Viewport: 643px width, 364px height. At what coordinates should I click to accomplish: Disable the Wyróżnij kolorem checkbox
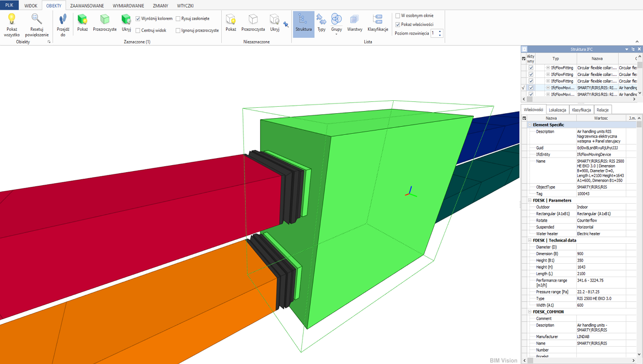[x=138, y=18]
